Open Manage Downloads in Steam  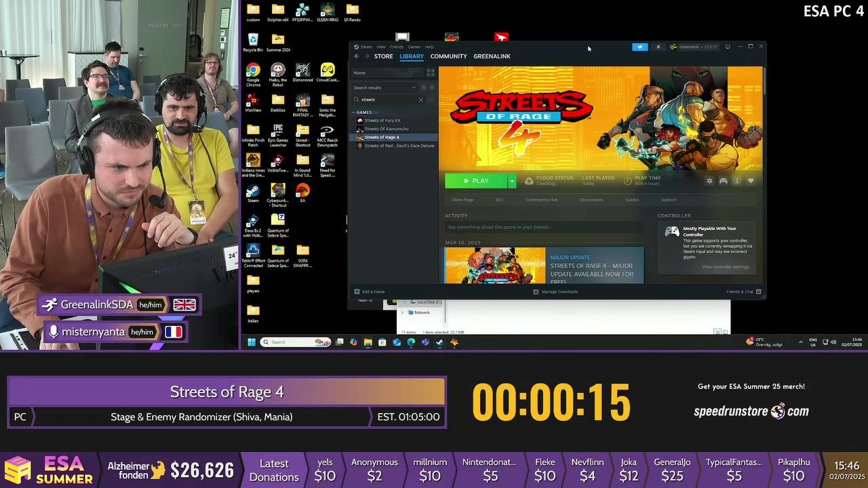pyautogui.click(x=555, y=292)
